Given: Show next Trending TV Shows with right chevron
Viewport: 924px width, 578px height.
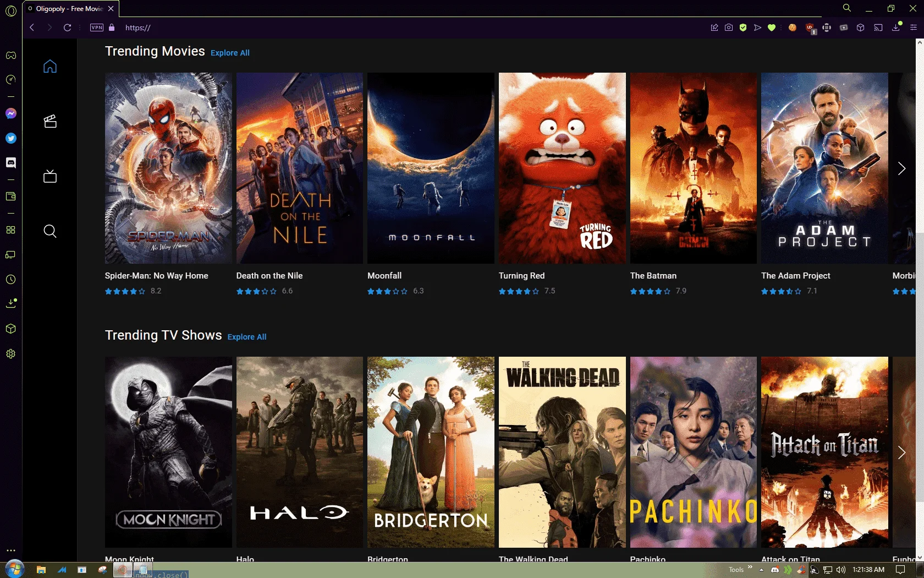Looking at the screenshot, I should tap(901, 452).
